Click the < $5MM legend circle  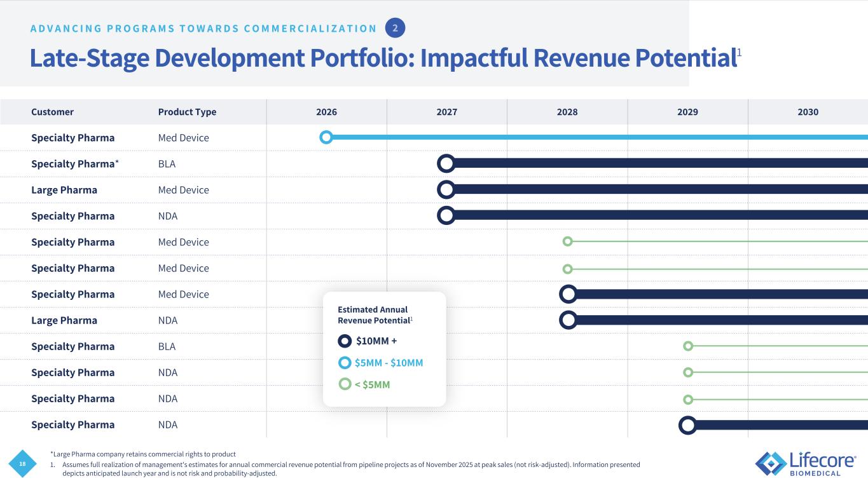[345, 384]
